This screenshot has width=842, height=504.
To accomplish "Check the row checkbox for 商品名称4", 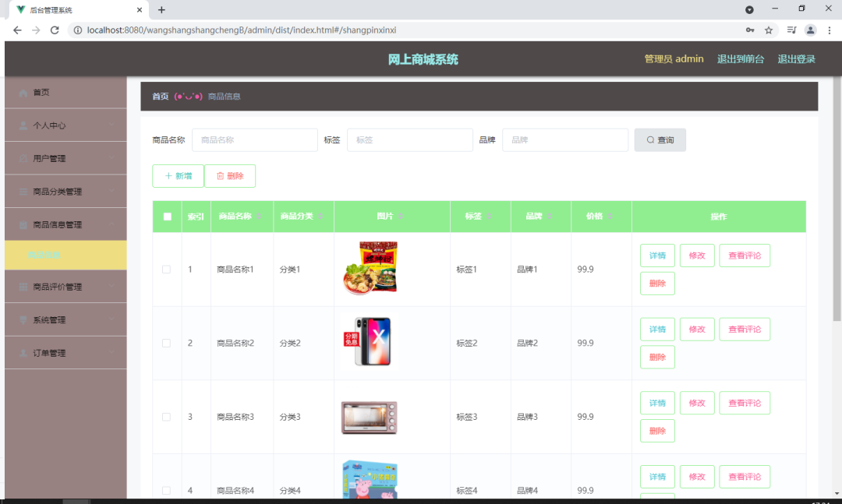I will tap(167, 491).
